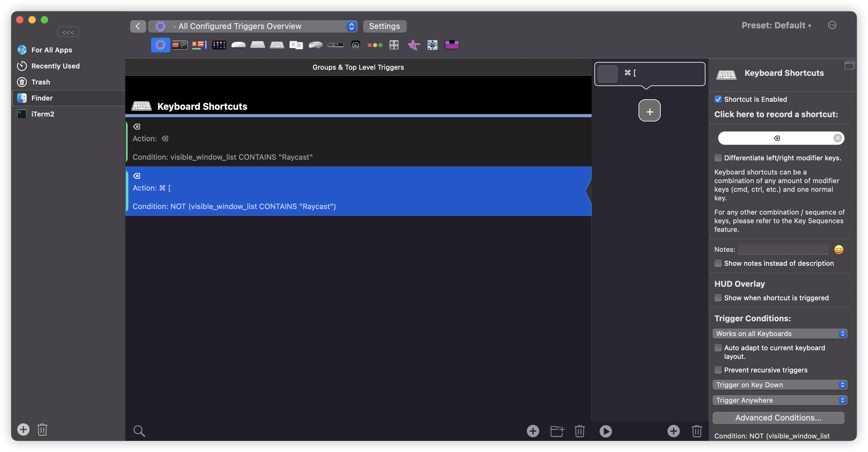Open the Touch Bar triggers section
The width and height of the screenshot is (868, 452).
180,45
